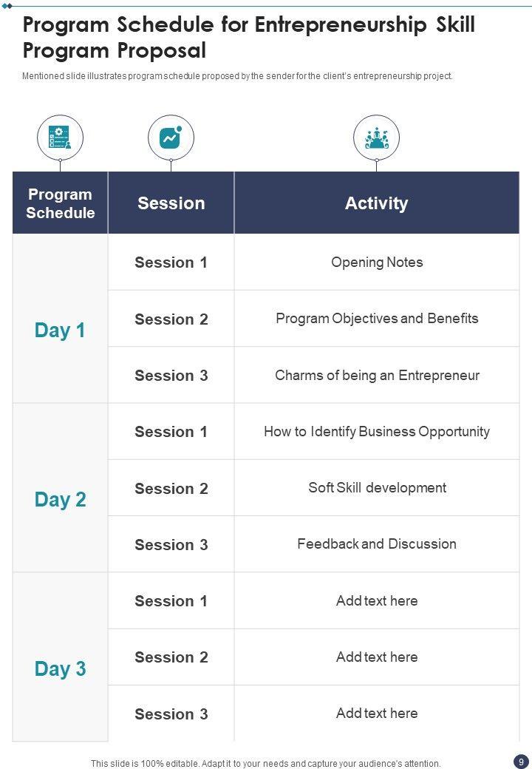Select the Session column header
This screenshot has height=769, width=532.
click(171, 203)
